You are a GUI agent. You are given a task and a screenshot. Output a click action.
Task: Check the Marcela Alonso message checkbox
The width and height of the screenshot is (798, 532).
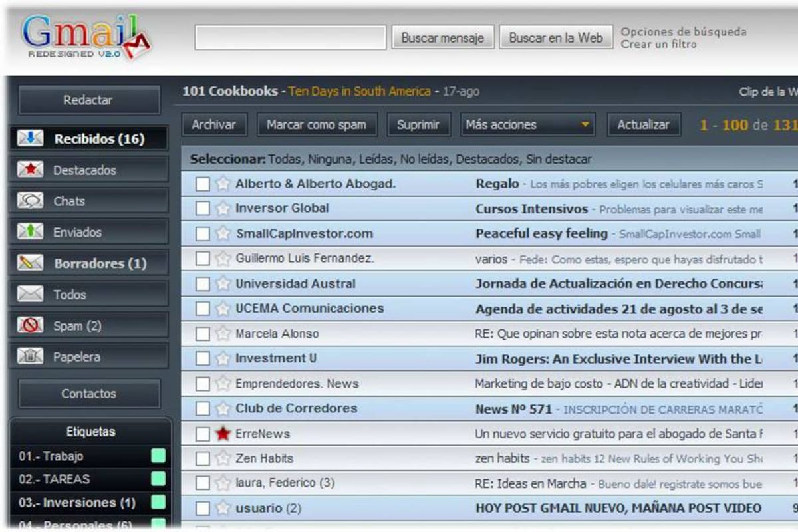pos(203,334)
